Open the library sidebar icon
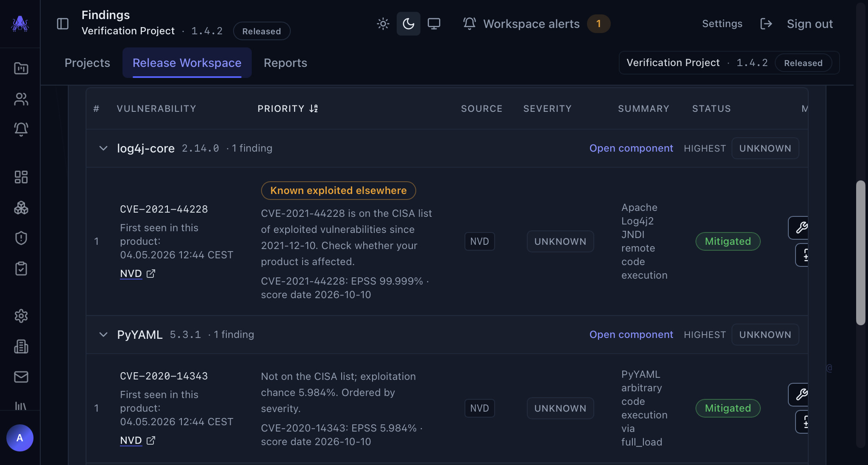 click(21, 406)
